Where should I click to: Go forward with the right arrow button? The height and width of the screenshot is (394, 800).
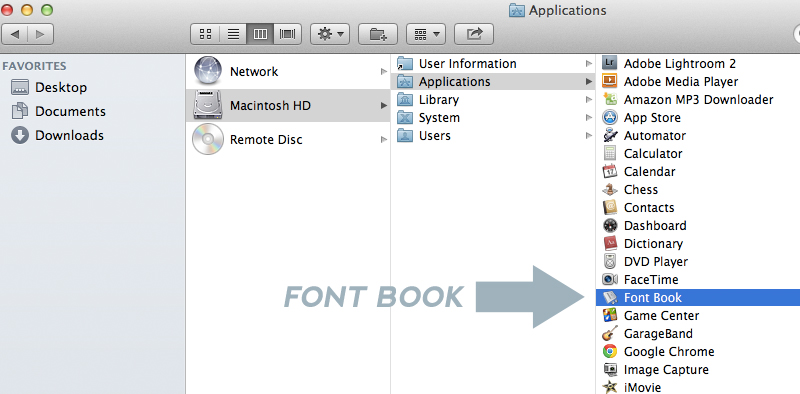pos(40,34)
